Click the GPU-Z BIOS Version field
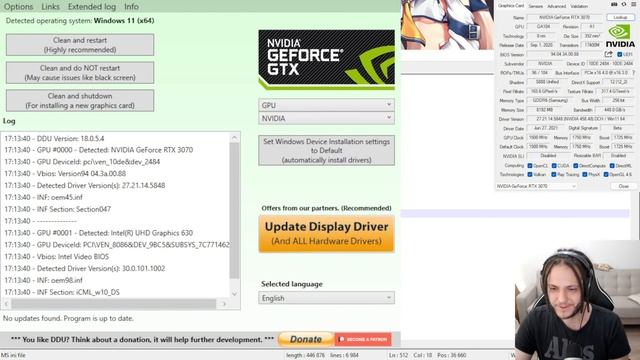Viewport: 640px width, 360px height. pyautogui.click(x=564, y=54)
